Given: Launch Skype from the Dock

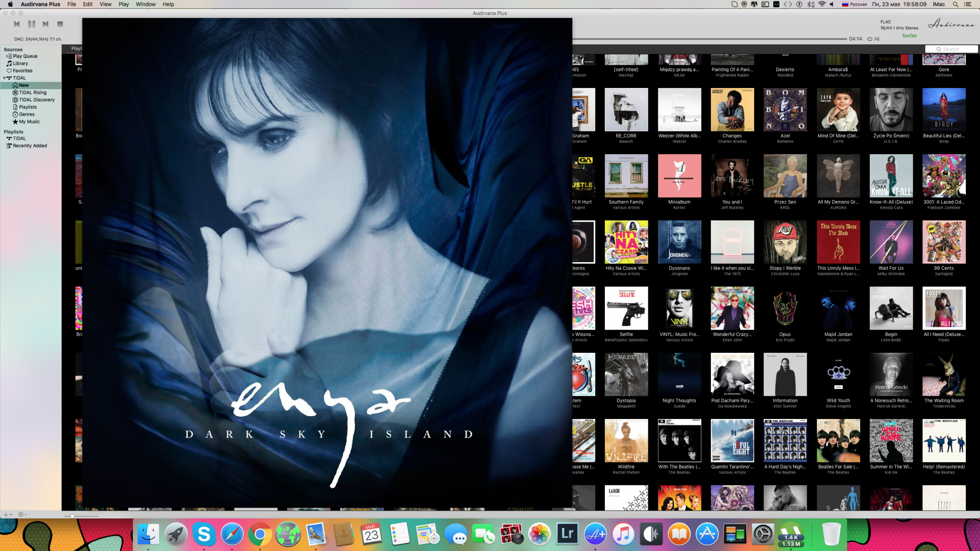Looking at the screenshot, I should [204, 534].
